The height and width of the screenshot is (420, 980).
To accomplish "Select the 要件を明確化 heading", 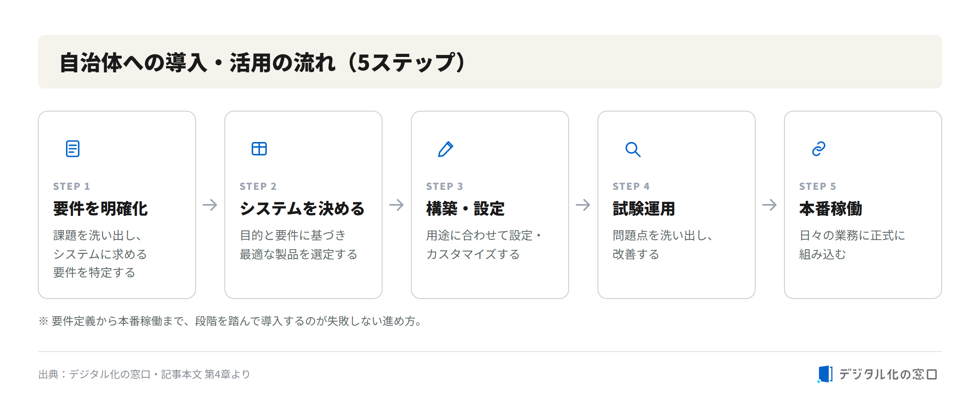I will pos(100,209).
